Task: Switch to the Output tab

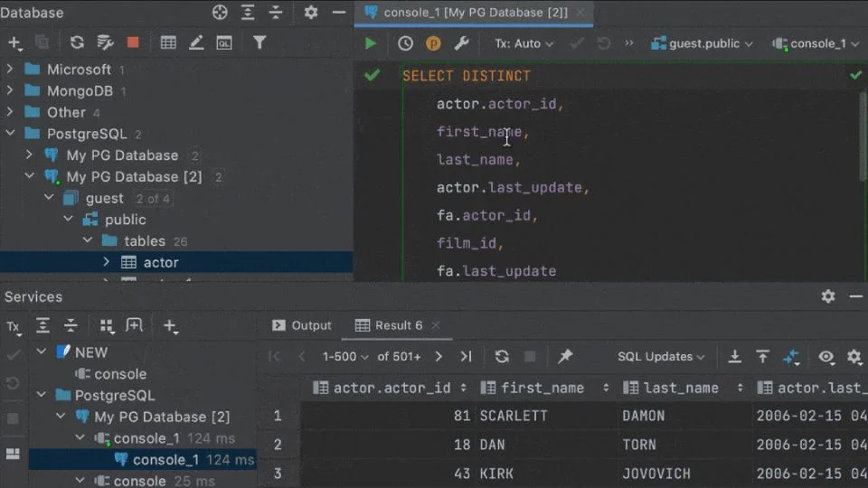Action: [303, 325]
